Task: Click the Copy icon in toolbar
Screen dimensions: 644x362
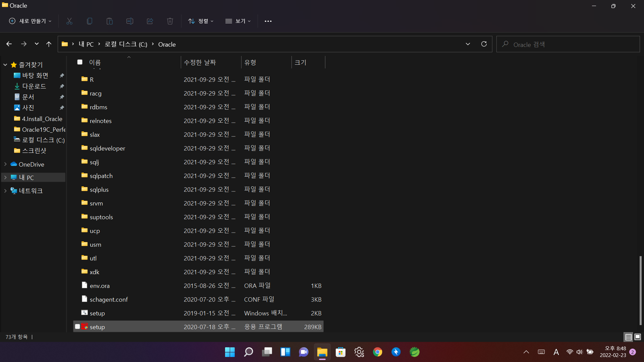Action: click(x=90, y=21)
